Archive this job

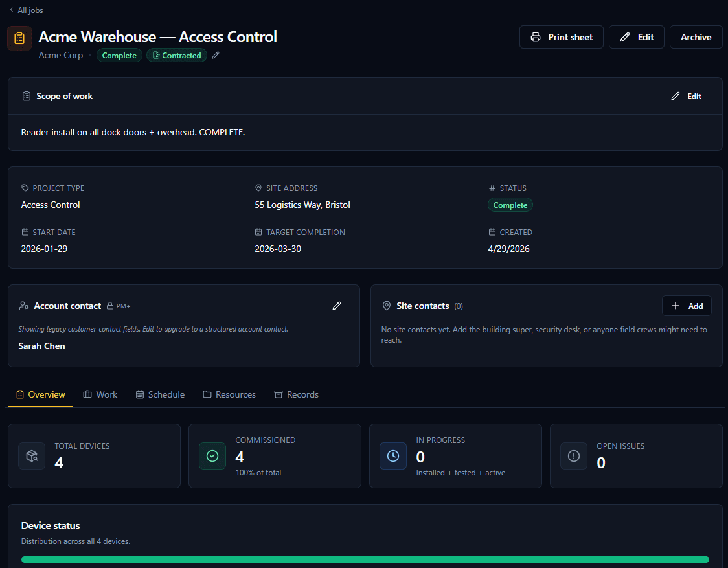(696, 37)
